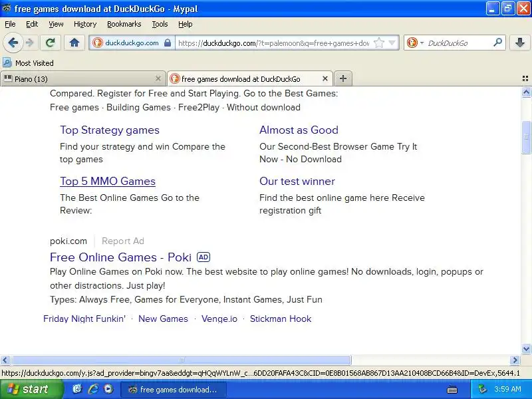Click the AD badge beside Poki title
This screenshot has width=532, height=399.
203,257
